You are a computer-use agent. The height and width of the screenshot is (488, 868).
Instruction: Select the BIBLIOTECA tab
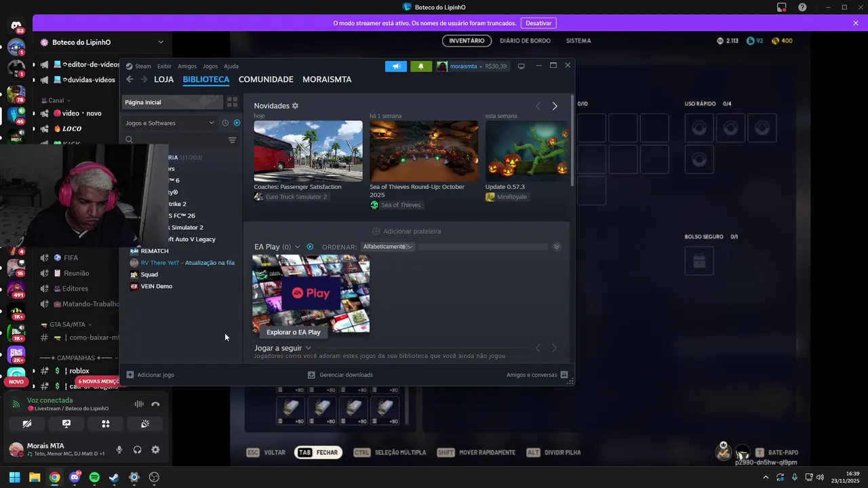pyautogui.click(x=206, y=79)
